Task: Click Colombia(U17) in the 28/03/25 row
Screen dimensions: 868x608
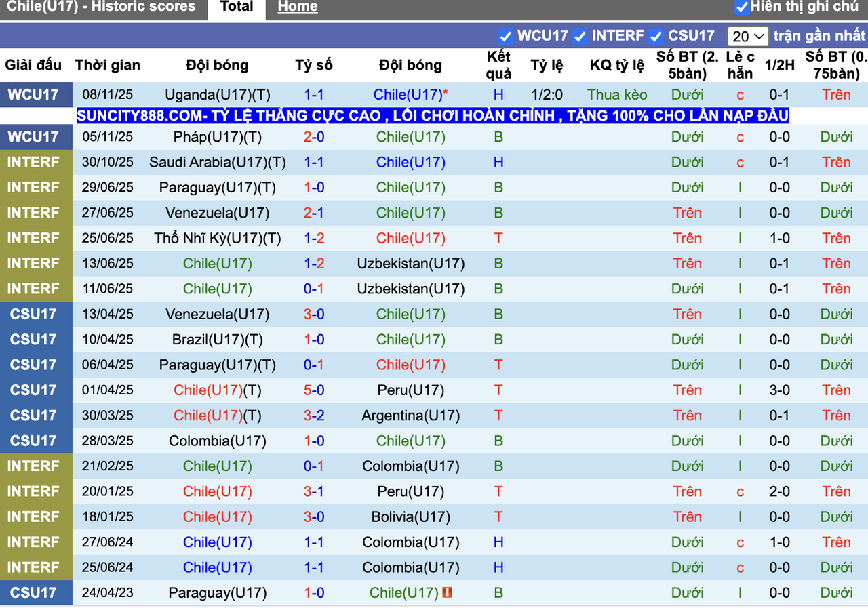Action: 217,441
